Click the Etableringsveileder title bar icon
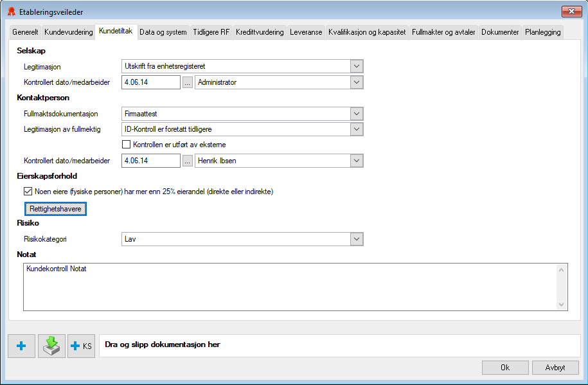 pos(12,12)
